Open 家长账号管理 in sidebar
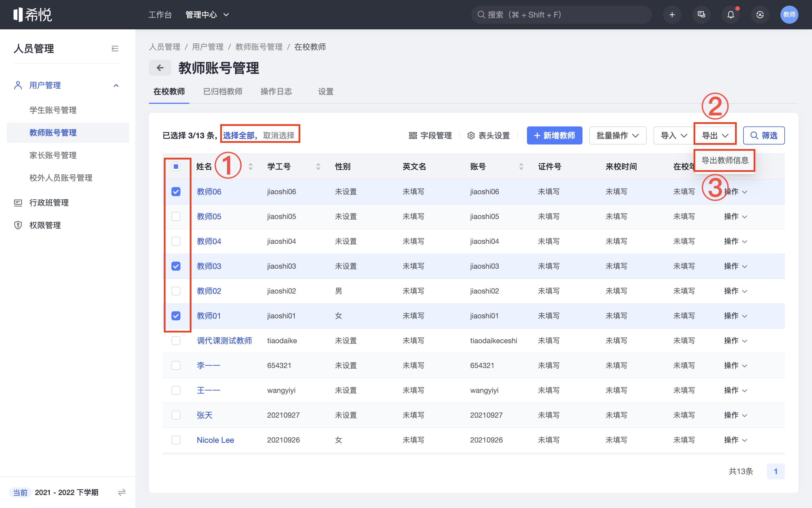 click(53, 155)
